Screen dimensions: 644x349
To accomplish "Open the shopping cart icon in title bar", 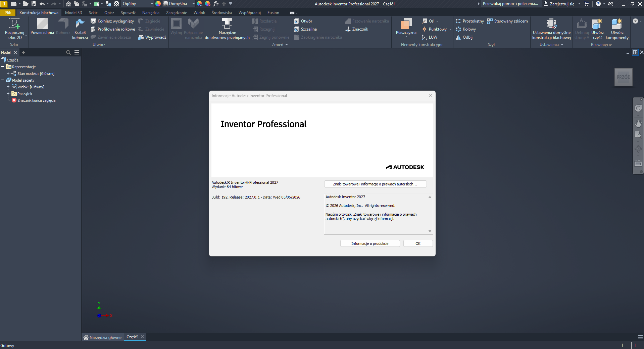I will click(587, 4).
